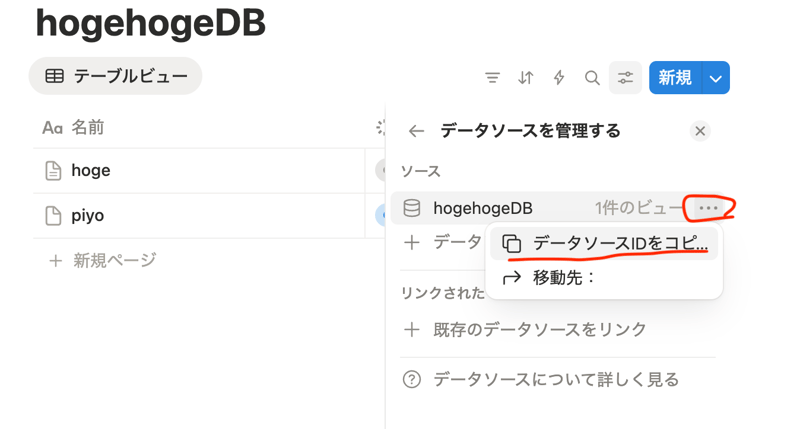Click the database icon beside hogehogeDB
The height and width of the screenshot is (429, 800).
pyautogui.click(x=412, y=208)
